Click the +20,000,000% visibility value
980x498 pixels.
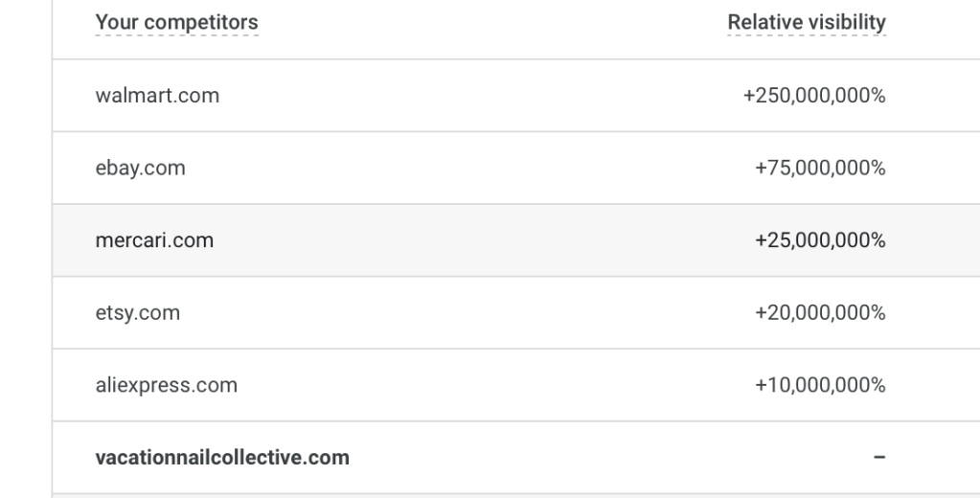pos(820,313)
